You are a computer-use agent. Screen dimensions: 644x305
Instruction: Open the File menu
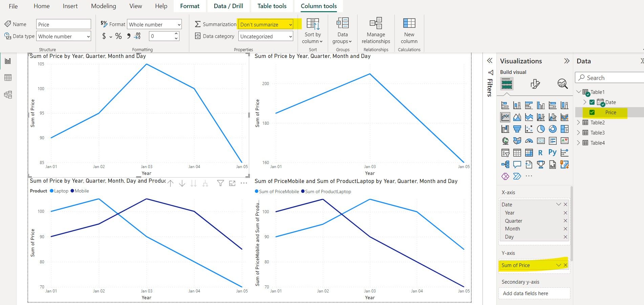(13, 6)
